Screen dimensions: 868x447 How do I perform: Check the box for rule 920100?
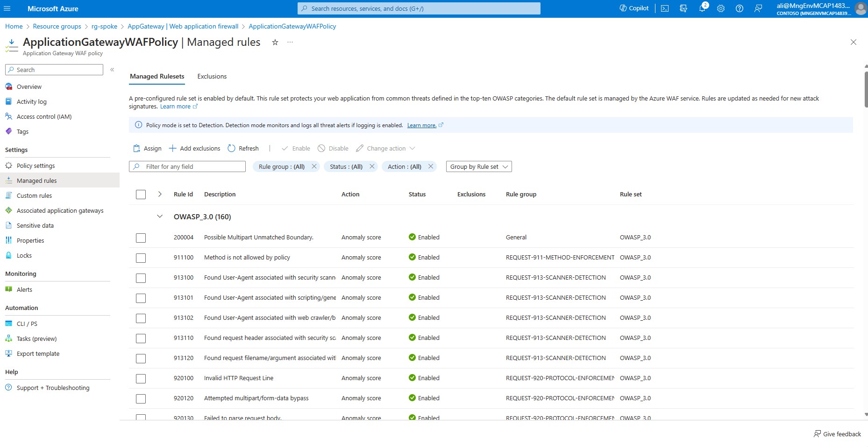(x=141, y=379)
